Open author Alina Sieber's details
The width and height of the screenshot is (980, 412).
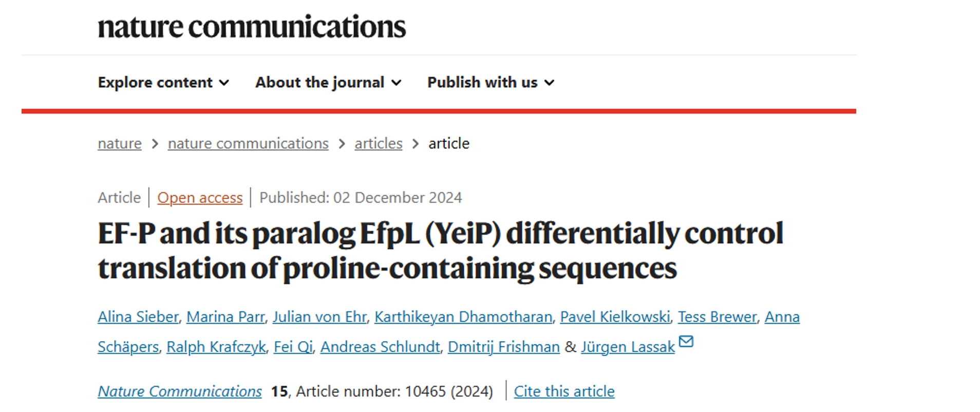[x=138, y=317]
